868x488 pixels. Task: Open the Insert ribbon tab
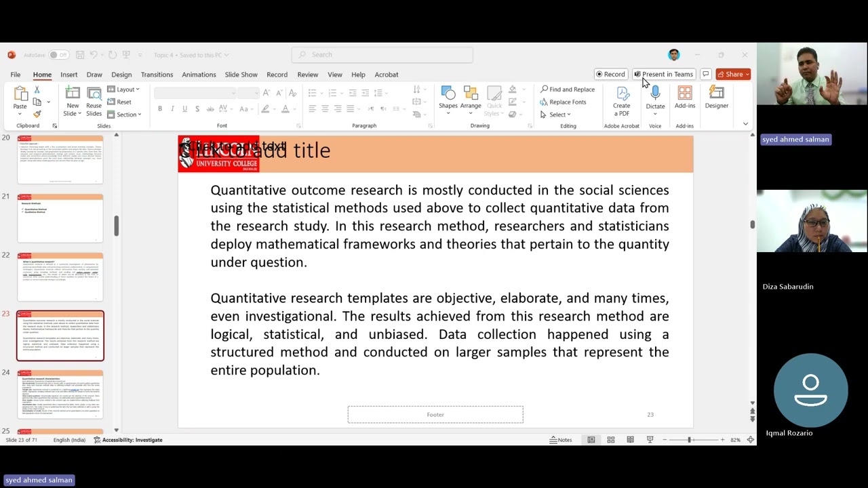pyautogui.click(x=68, y=75)
